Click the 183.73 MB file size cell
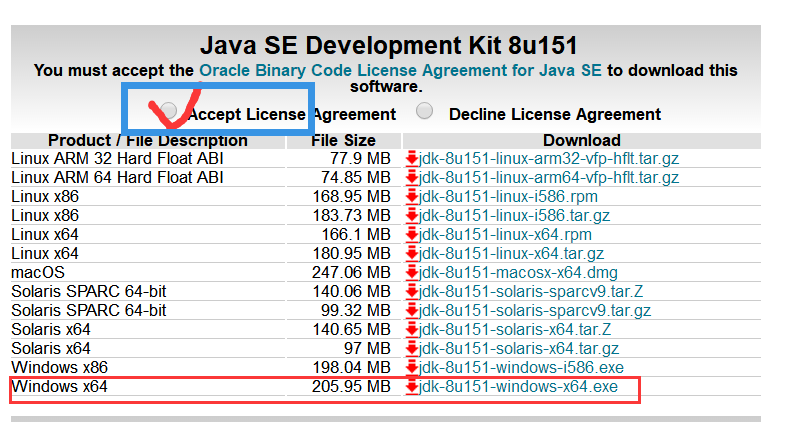The image size is (788, 422). [352, 216]
